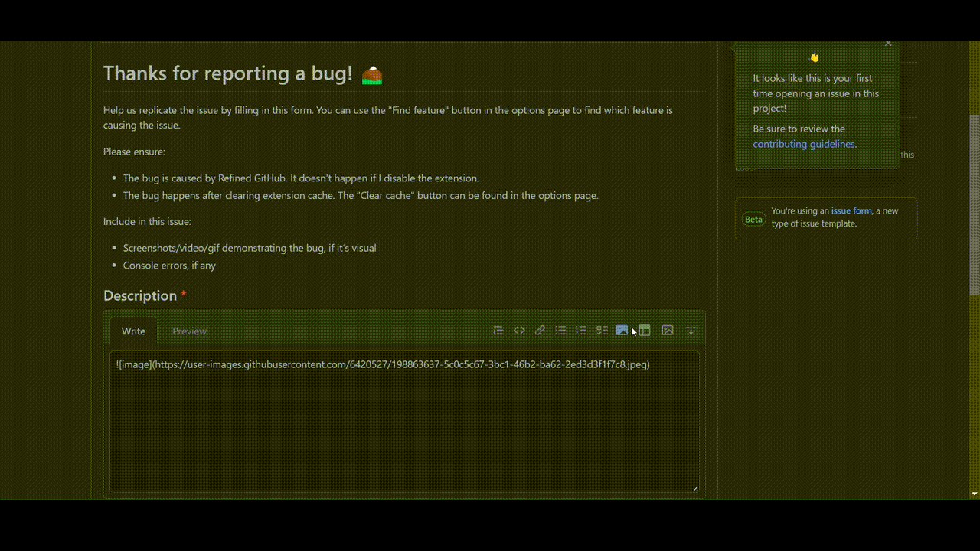Click the highlighted blue image icon
This screenshot has height=551, width=980.
(622, 330)
